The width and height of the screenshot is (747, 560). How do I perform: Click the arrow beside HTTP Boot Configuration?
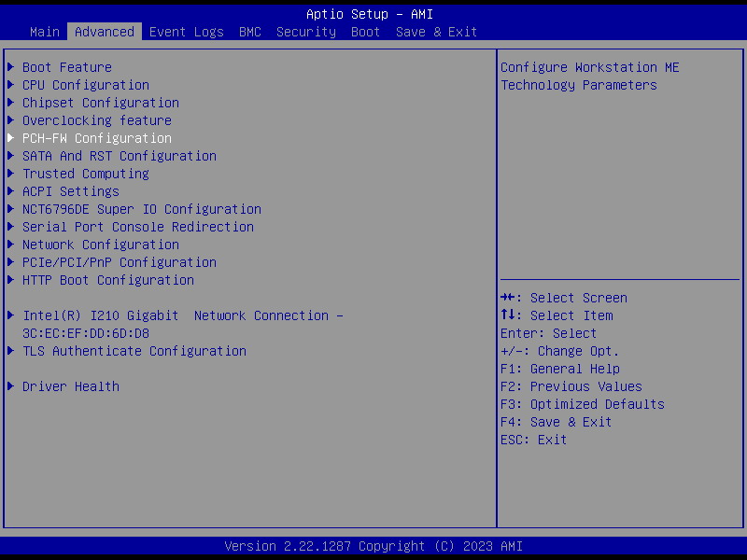[10, 280]
